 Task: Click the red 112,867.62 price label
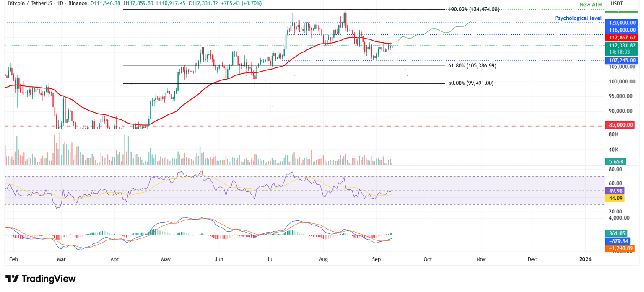(x=622, y=37)
